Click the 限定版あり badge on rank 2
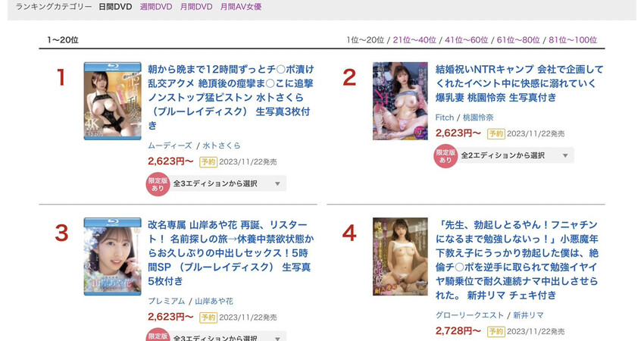Screen dimensions: 644x341 pyautogui.click(x=445, y=156)
